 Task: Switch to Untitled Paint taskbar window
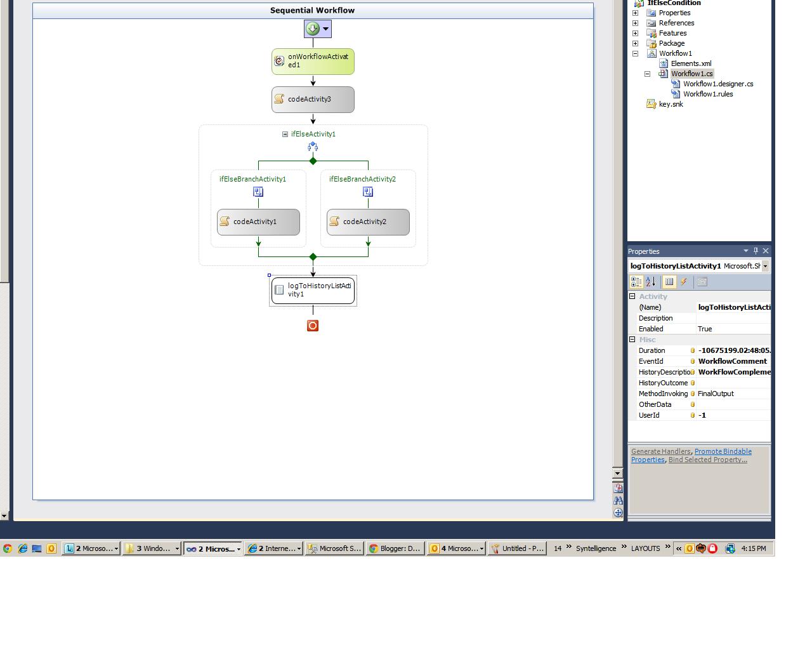(516, 548)
